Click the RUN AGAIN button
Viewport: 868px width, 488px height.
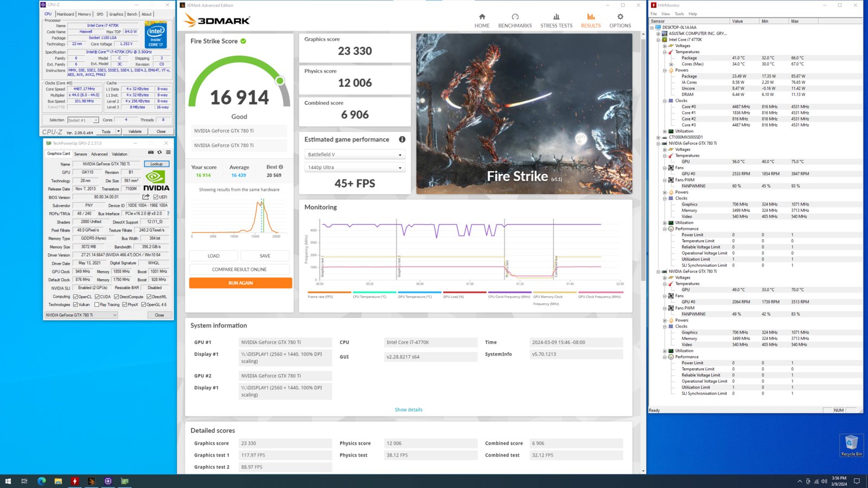(240, 283)
